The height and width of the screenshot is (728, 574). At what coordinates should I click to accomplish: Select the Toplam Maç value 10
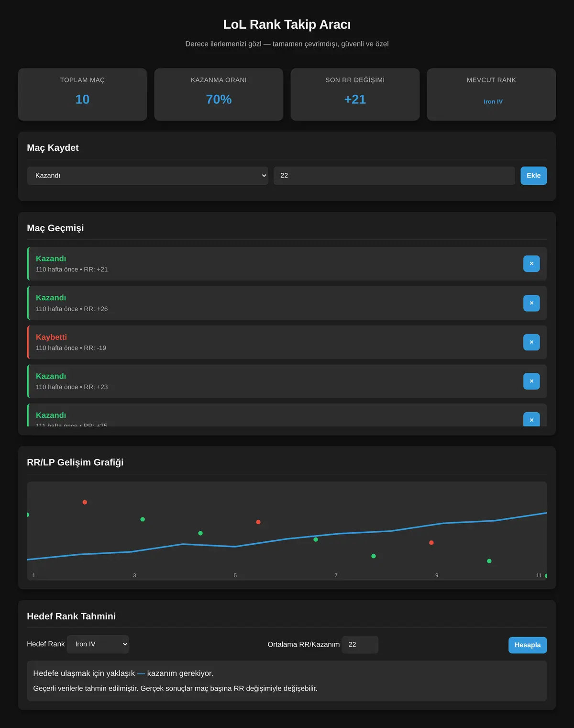coord(82,100)
